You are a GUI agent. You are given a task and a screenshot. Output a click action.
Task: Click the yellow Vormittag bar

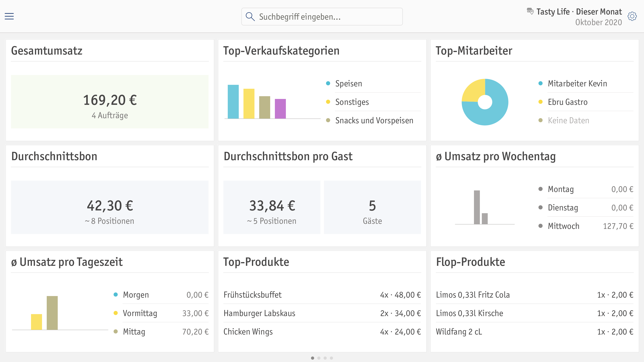(x=37, y=322)
